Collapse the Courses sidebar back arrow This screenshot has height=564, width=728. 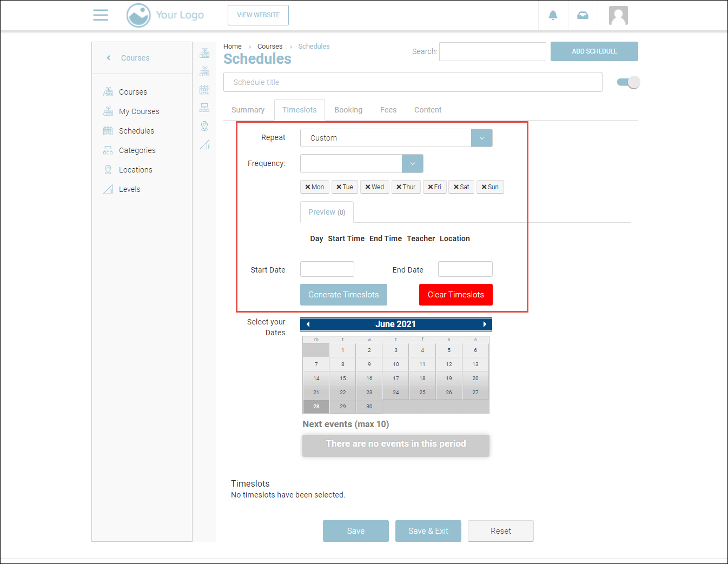pyautogui.click(x=109, y=58)
